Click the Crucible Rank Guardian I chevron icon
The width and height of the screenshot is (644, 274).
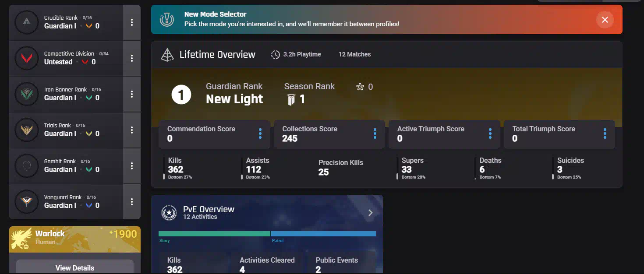pos(89,26)
